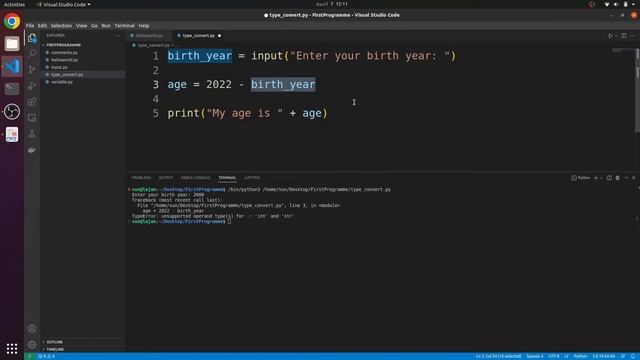The width and height of the screenshot is (640, 360).
Task: Create a new terminal with plus icon
Action: click(x=596, y=178)
